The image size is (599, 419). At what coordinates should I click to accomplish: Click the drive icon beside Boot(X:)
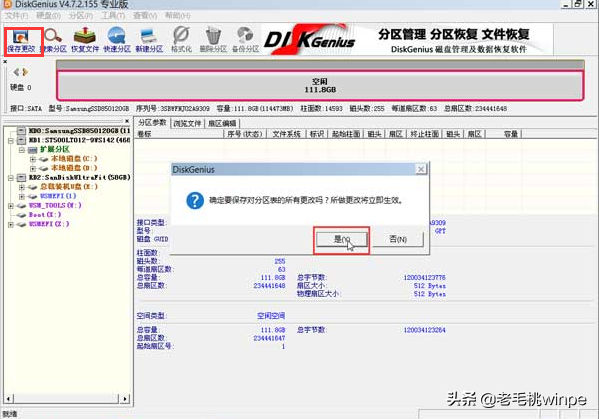(x=22, y=215)
